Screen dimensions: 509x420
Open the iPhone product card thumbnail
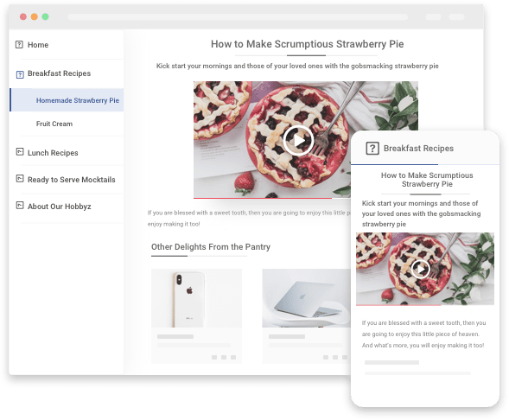point(196,298)
